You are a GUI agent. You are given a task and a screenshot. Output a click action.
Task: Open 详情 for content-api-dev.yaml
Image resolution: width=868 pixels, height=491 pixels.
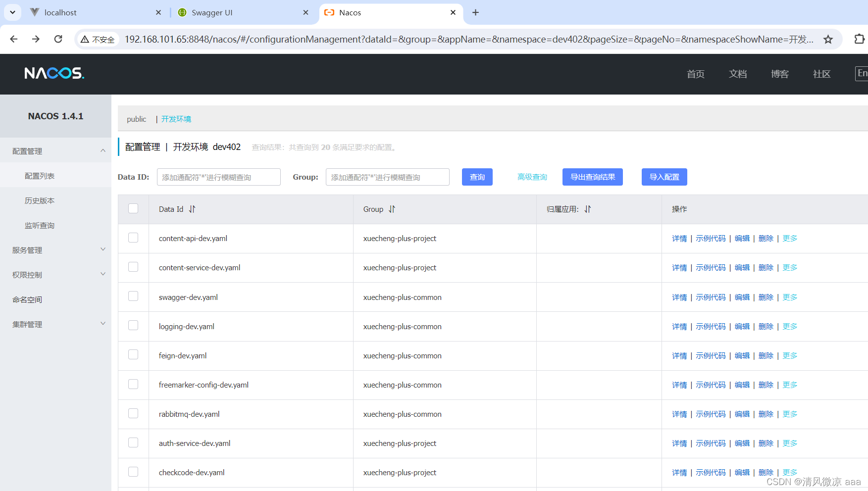tap(679, 239)
